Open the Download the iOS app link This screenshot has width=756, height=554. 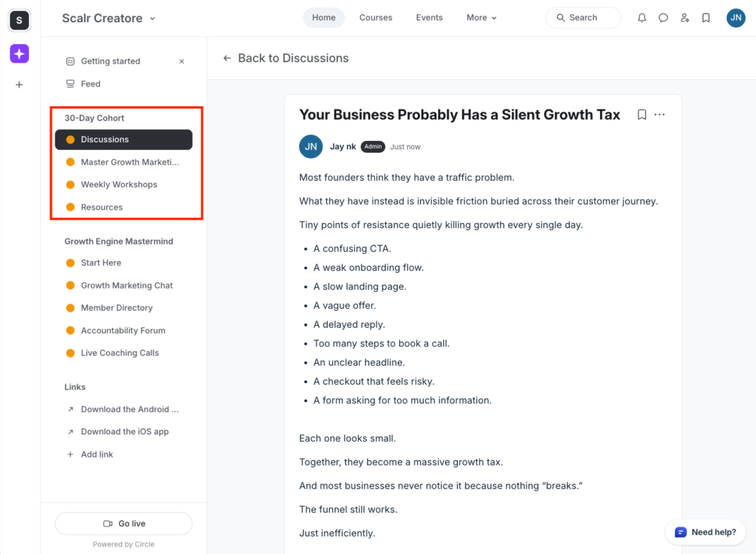123,432
